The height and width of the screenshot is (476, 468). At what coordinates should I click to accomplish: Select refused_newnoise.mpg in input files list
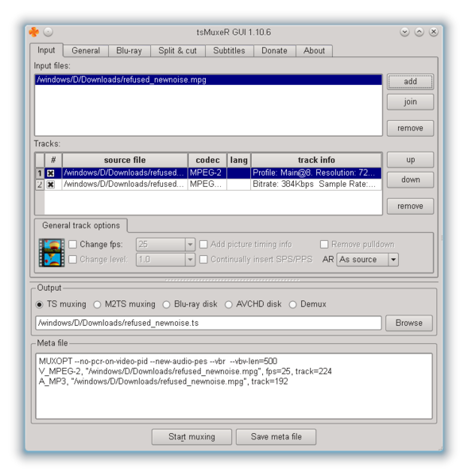pyautogui.click(x=208, y=79)
